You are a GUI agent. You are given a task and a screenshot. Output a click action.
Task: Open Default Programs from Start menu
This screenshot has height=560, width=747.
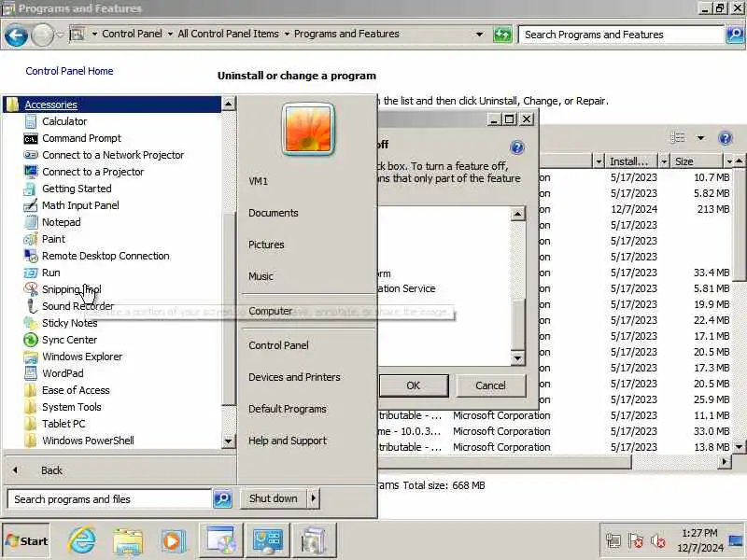[288, 409]
